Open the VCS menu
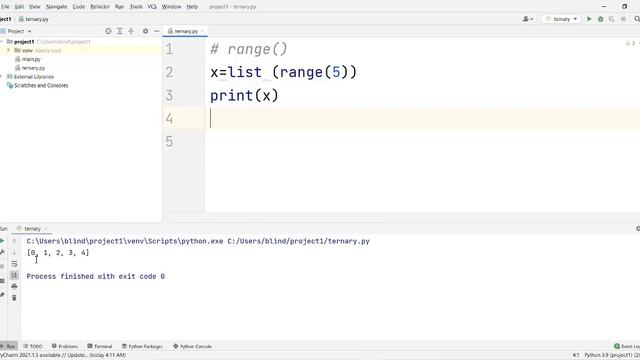Screen dimensions: 640x360 (x=152, y=7)
